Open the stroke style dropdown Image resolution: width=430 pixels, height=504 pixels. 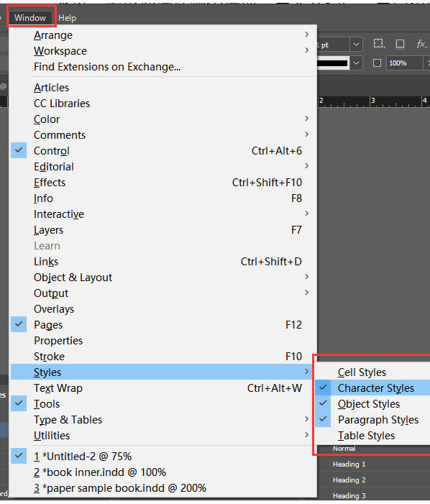356,63
